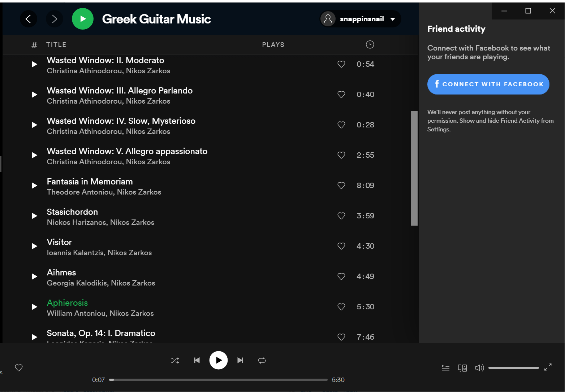Open artist Ioannis Kalantzis link
The height and width of the screenshot is (392, 565).
[x=76, y=253]
